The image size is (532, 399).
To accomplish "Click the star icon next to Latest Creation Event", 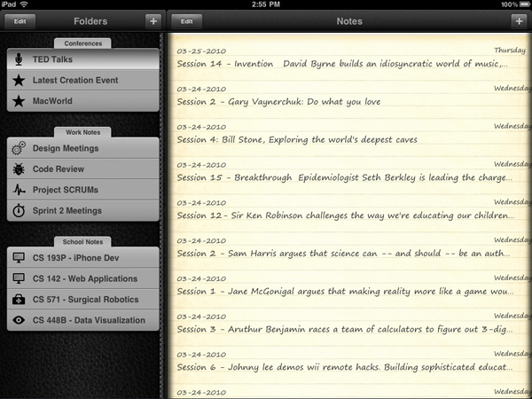I will click(x=19, y=81).
